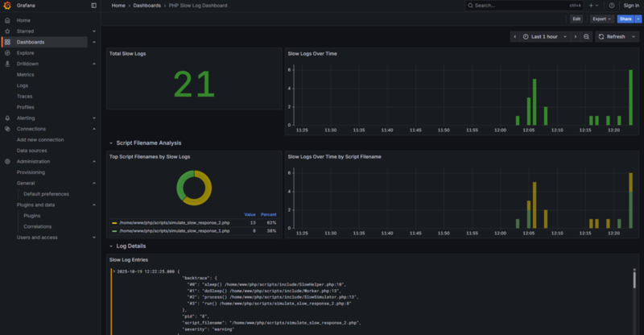The width and height of the screenshot is (644, 335).
Task: Shift time range backward with left arrow
Action: coord(514,36)
